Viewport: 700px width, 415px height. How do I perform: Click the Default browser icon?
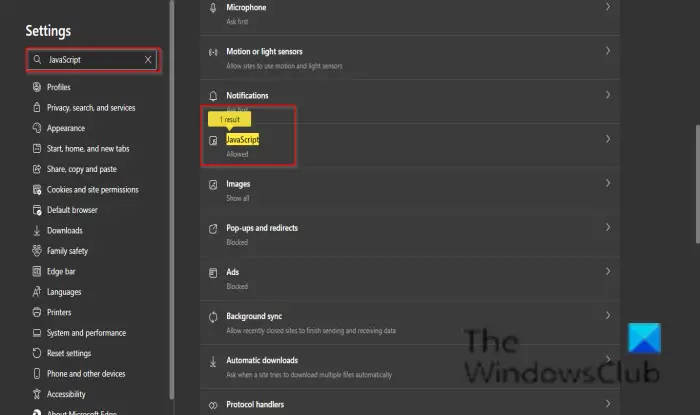(x=37, y=210)
